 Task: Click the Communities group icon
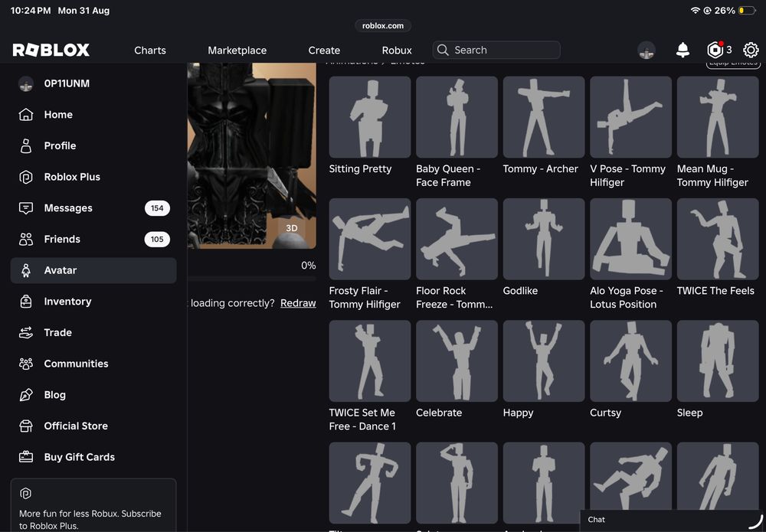click(x=26, y=364)
